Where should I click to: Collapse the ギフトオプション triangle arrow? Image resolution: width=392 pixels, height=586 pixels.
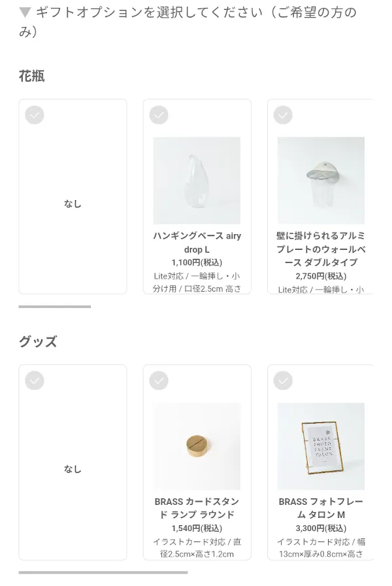(25, 12)
